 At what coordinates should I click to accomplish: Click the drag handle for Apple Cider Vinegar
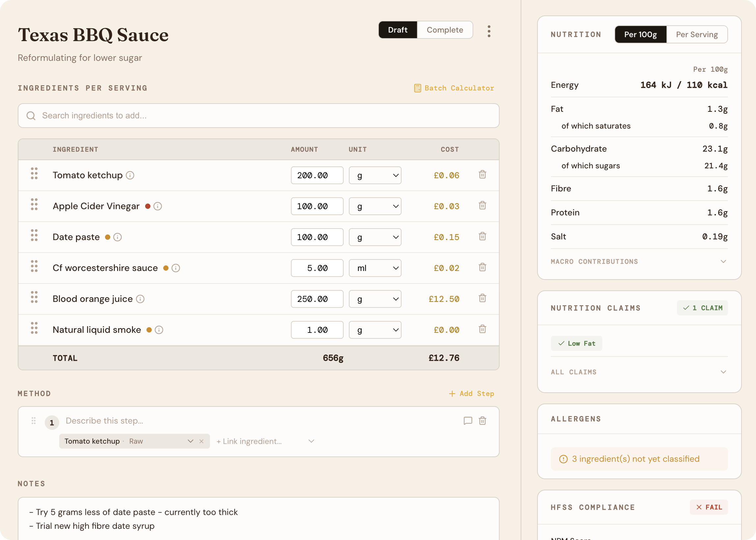[x=34, y=205]
